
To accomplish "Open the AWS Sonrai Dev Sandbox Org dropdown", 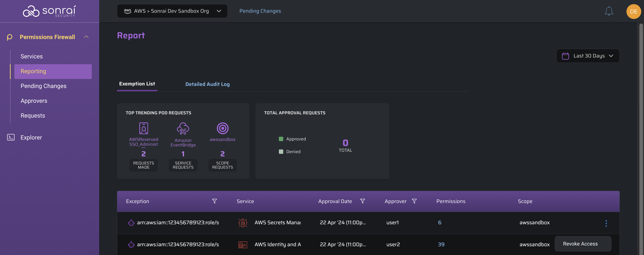I will 172,11.
